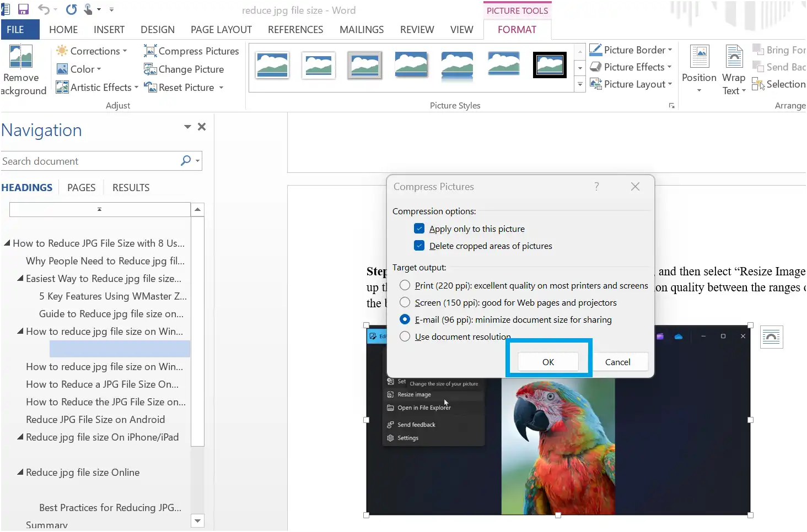Go to 'Best Practices for Reducing JPG' heading

(x=110, y=507)
